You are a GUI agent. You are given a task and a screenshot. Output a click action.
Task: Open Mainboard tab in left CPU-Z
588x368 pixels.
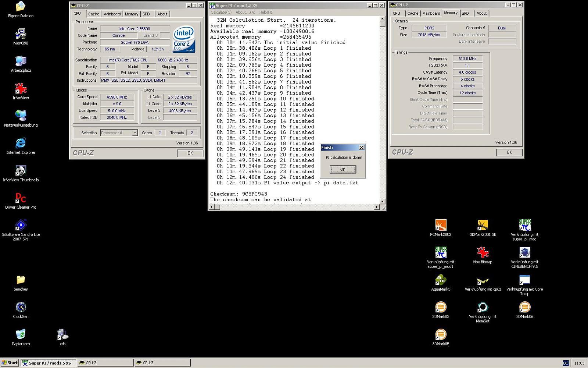112,14
